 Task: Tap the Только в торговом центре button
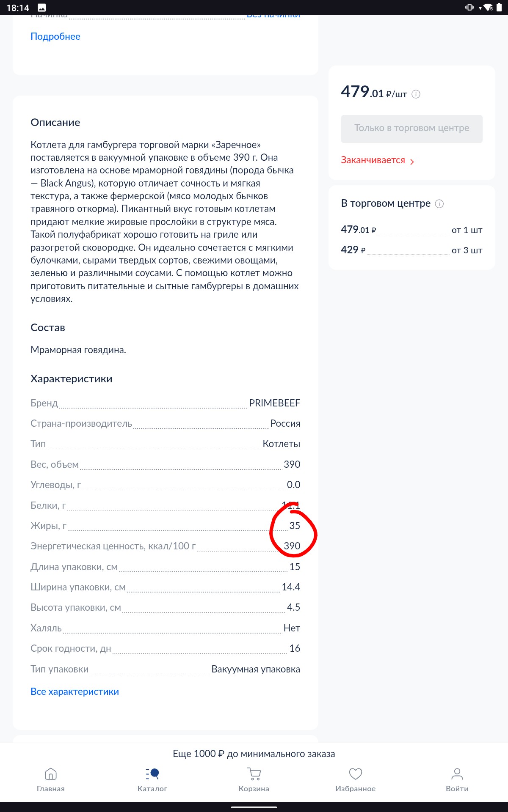tap(412, 129)
